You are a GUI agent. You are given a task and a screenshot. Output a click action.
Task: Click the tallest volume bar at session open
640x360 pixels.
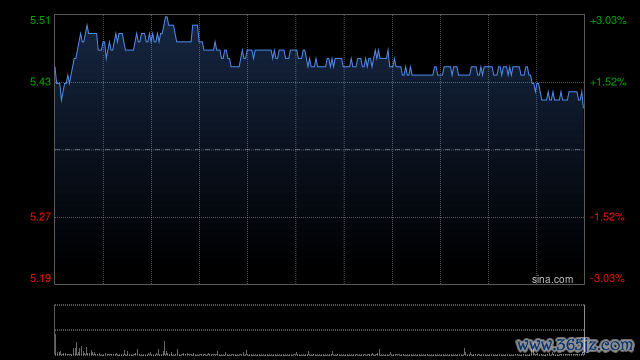click(x=56, y=344)
